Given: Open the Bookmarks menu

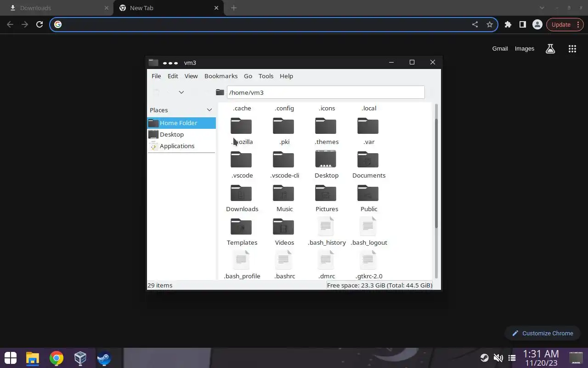Looking at the screenshot, I should tap(221, 76).
